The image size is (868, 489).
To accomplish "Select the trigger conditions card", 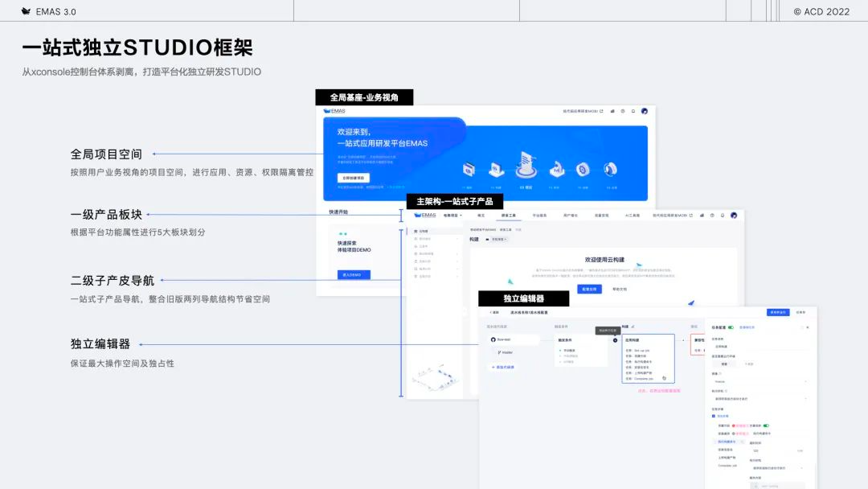I will (580, 351).
